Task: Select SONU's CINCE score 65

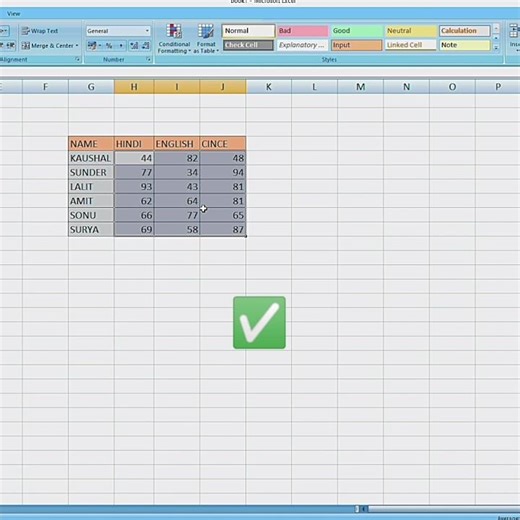Action: point(223,215)
